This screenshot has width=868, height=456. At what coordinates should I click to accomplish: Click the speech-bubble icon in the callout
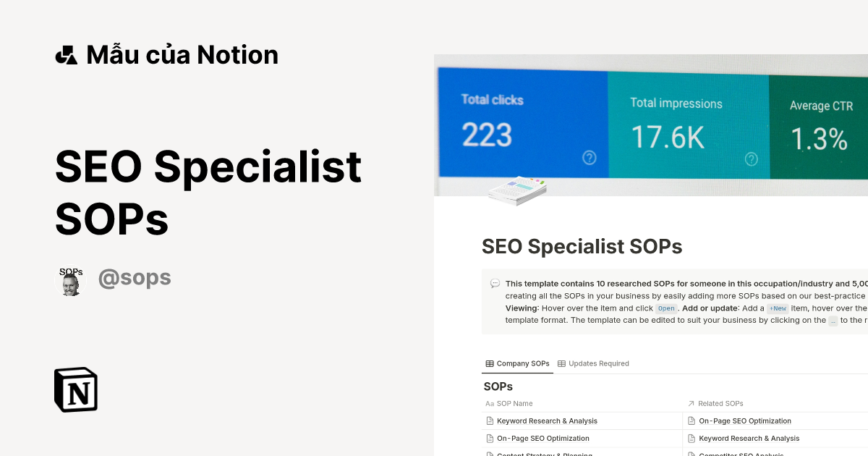(494, 284)
